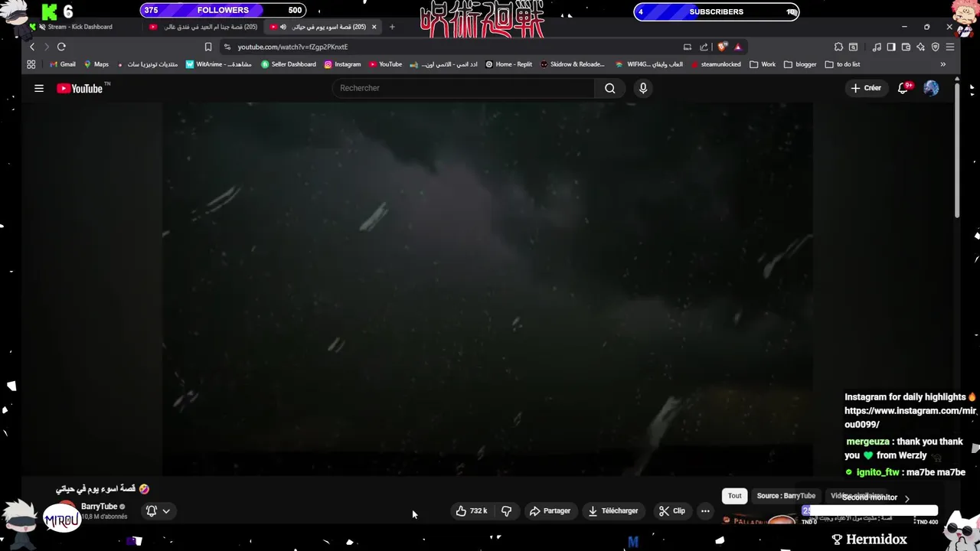Open the media control music note icon
The image size is (980, 551).
coord(877,47)
